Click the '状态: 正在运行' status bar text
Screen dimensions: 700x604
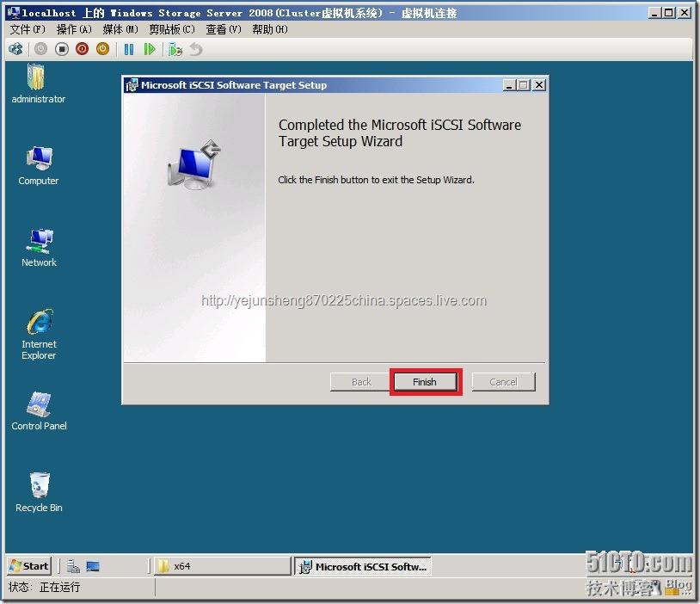point(44,587)
